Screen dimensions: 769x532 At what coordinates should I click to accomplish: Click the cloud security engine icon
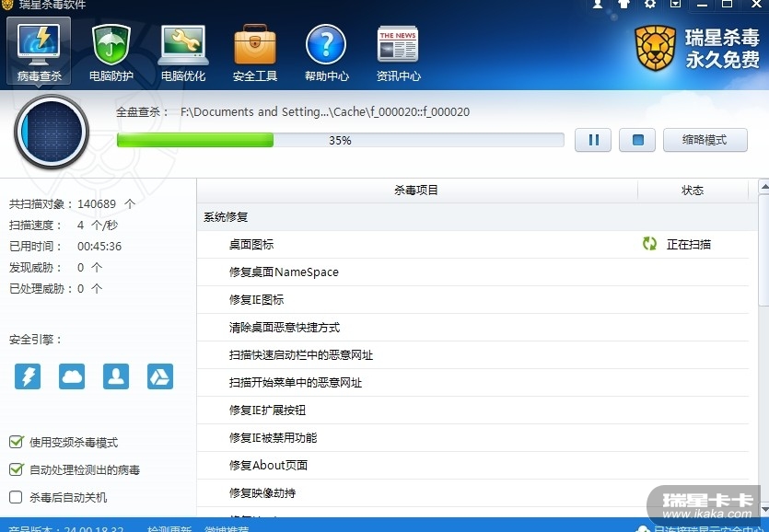point(72,376)
